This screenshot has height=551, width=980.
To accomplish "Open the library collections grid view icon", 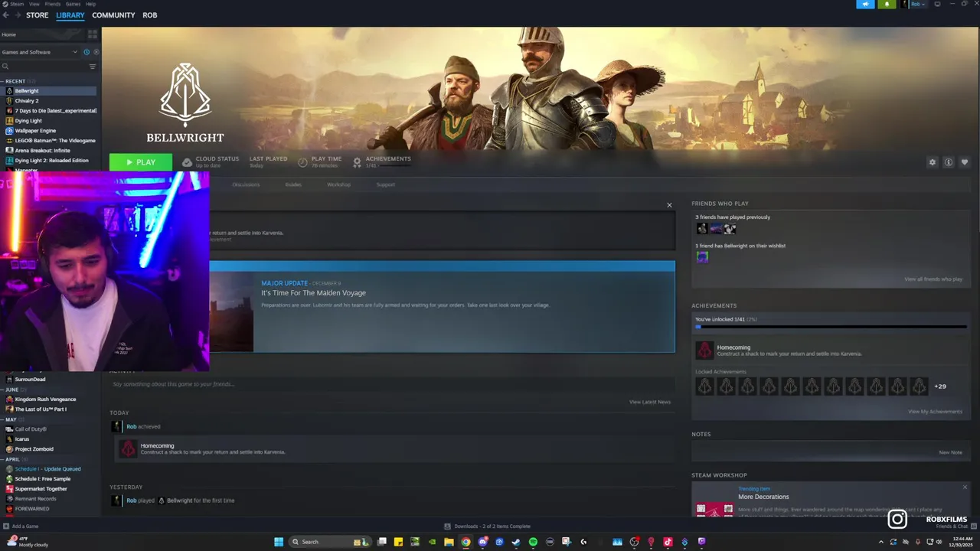I will (x=93, y=34).
